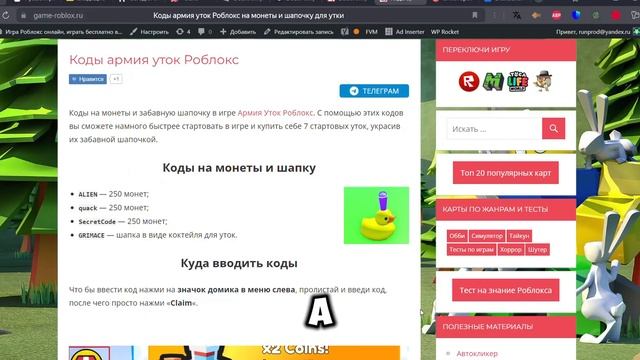The height and width of the screenshot is (360, 640).
Task: Open the Настроить customize menu item
Action: [149, 31]
